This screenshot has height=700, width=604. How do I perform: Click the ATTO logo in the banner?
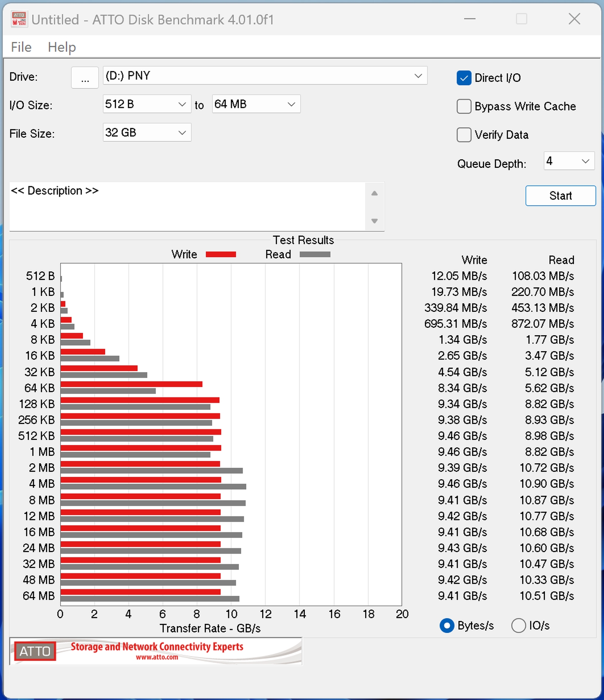(35, 651)
